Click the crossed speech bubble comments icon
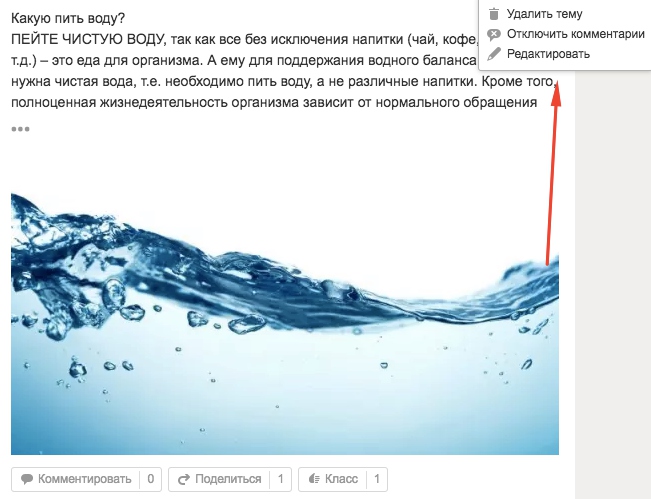Viewport: 651px width, 499px height. pyautogui.click(x=494, y=34)
